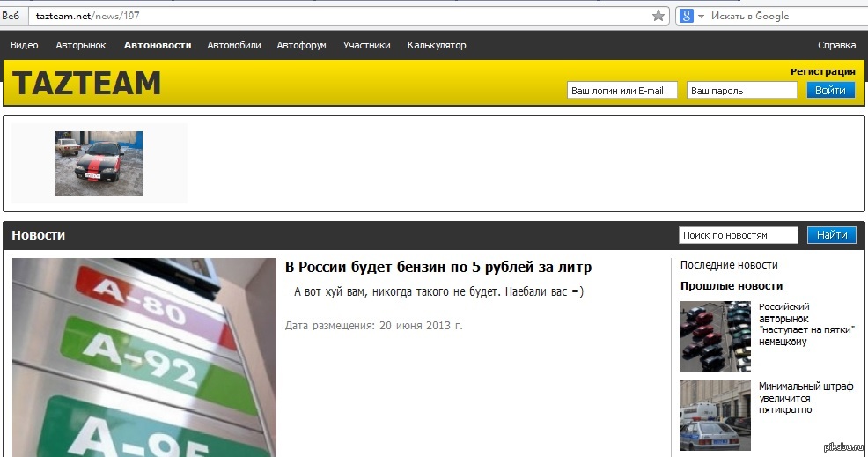This screenshot has height=457, width=868.
Task: Open the Калькулятор menu item
Action: 437,45
